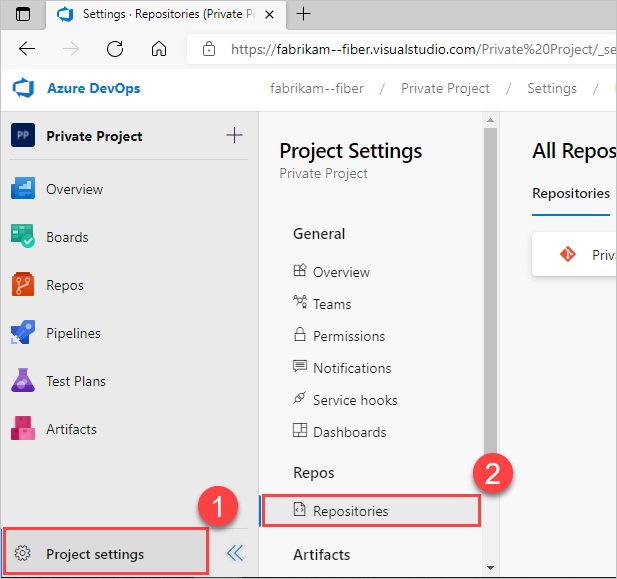Open Artifacts in the left navigation

tap(71, 429)
